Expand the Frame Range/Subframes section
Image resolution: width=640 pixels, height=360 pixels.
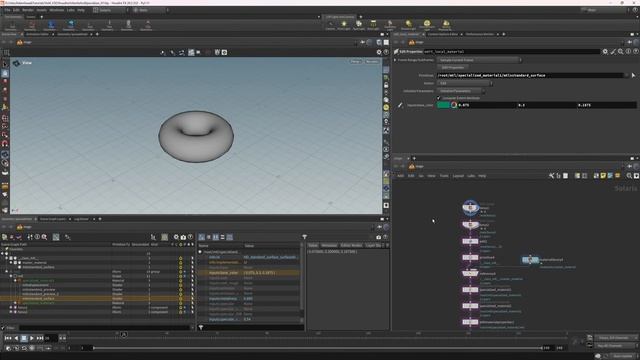(395, 60)
